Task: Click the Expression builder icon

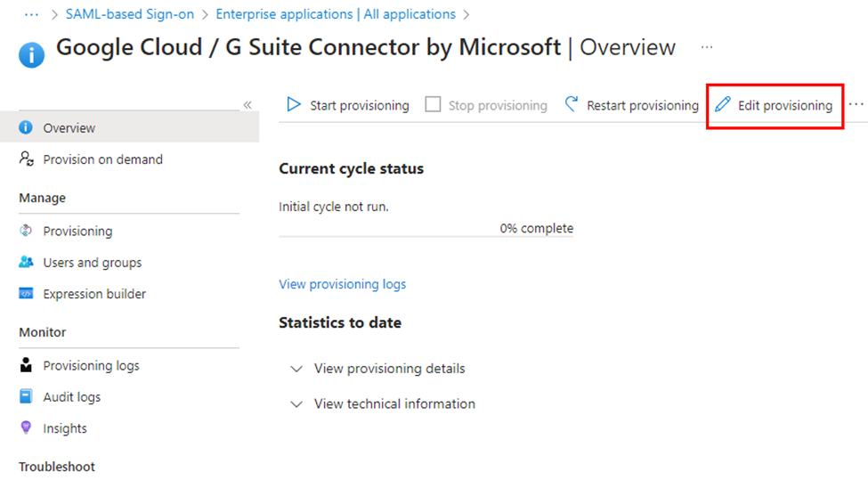Action: [x=27, y=294]
